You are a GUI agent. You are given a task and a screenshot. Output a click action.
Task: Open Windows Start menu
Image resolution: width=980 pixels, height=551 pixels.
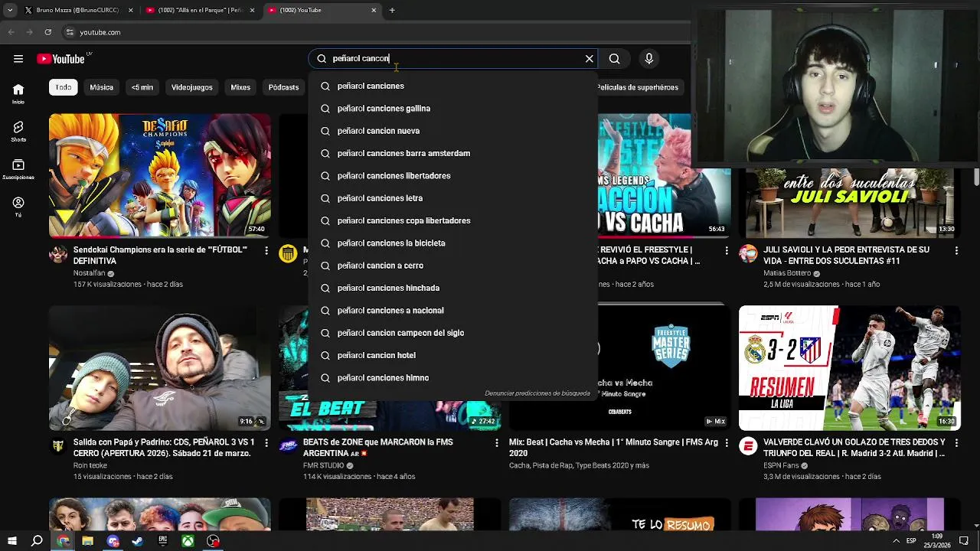(x=11, y=541)
